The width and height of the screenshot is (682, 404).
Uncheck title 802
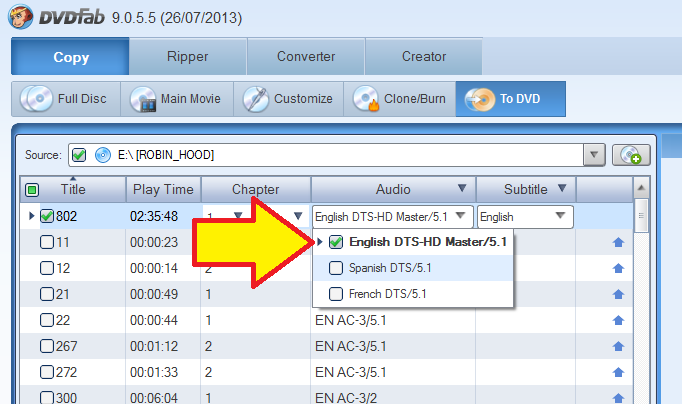[x=47, y=216]
